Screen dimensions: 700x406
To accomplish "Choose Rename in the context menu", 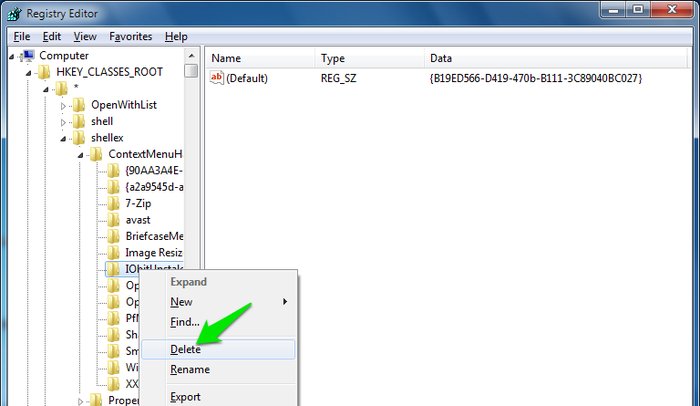I will [x=218, y=369].
